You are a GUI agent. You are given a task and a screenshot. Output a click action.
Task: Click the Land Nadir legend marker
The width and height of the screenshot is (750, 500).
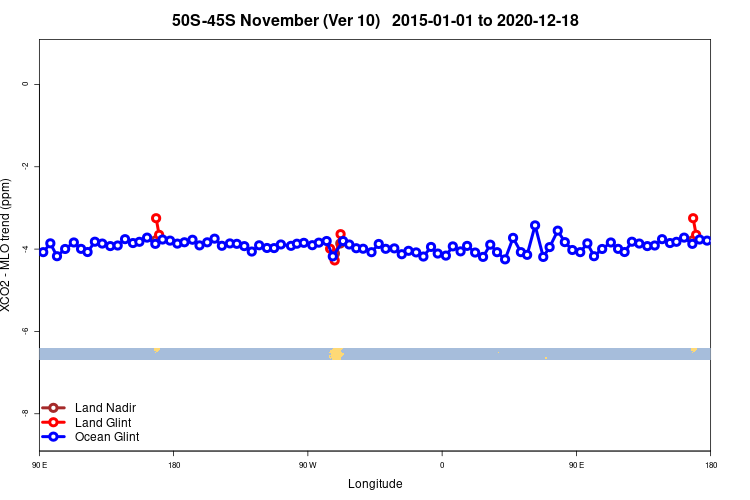(53, 408)
